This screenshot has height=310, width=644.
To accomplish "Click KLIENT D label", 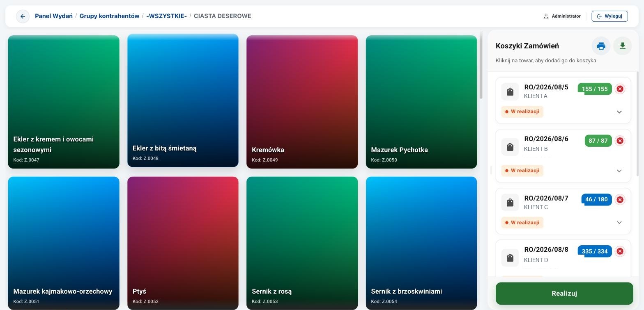I will [536, 260].
